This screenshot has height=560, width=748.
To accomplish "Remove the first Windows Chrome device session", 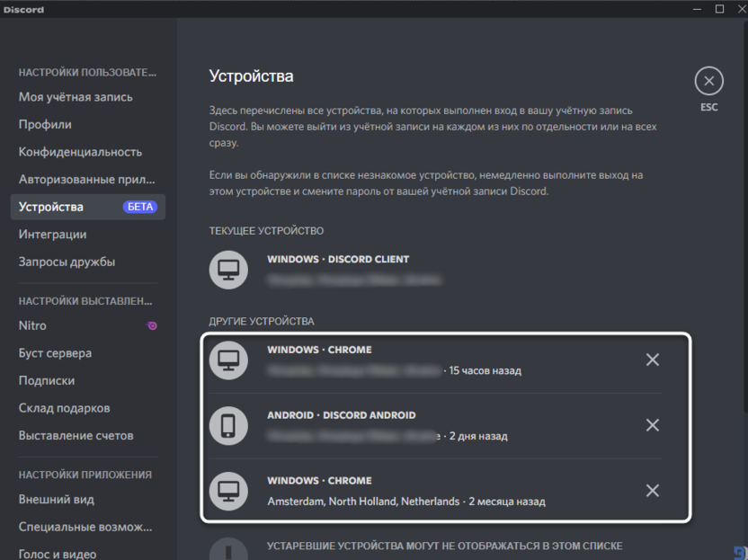I will [x=653, y=360].
